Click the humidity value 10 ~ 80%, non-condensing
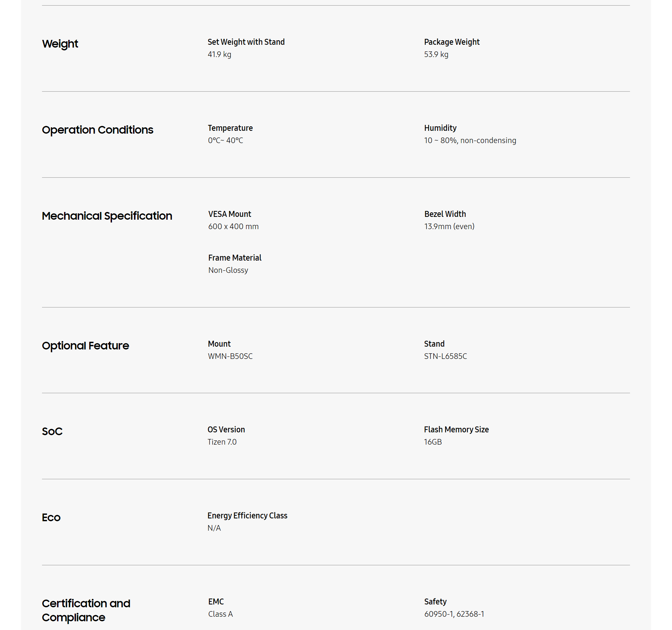 click(x=470, y=140)
